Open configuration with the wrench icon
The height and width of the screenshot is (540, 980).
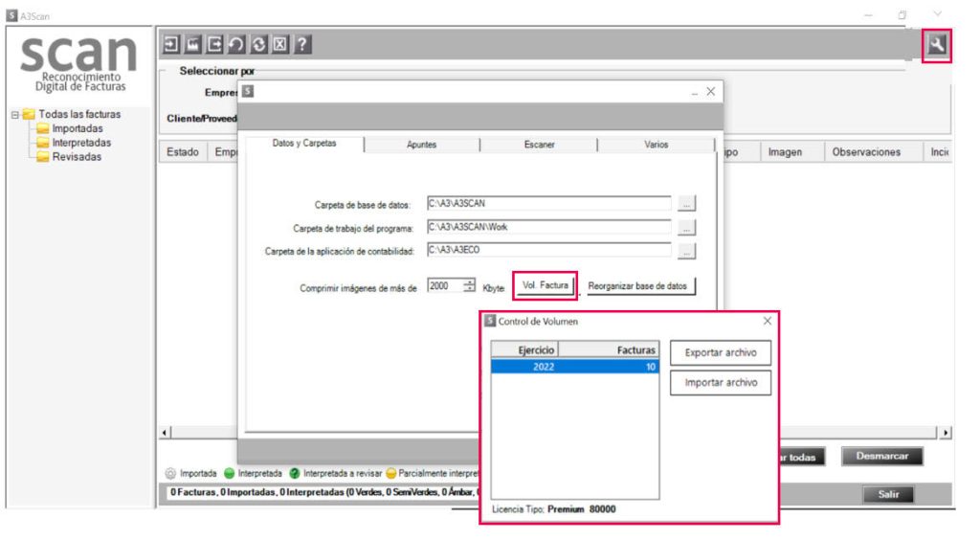click(936, 45)
